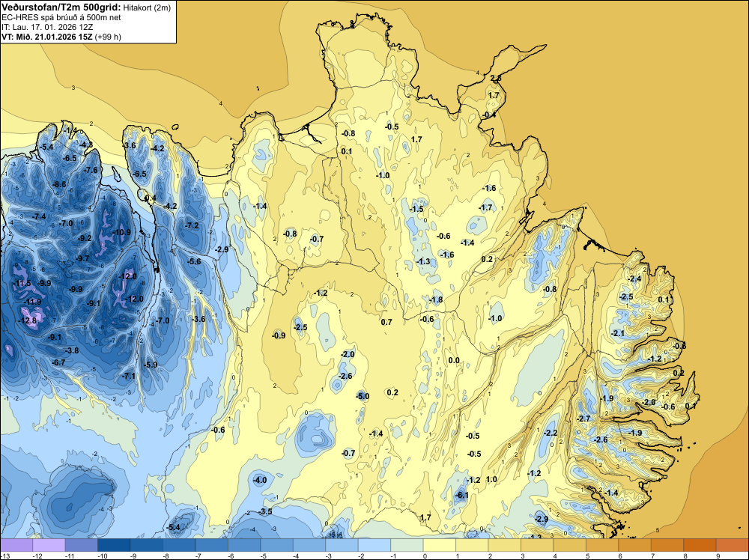Click the '-2.7' temperature value
Image resolution: width=749 pixels, height=560 pixels.
(x=583, y=419)
